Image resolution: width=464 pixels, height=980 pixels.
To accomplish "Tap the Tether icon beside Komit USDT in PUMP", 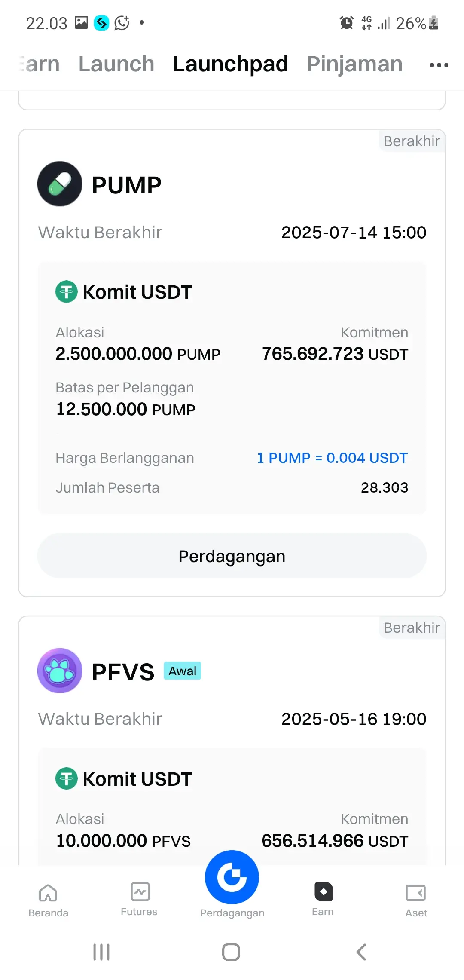I will coord(67,291).
